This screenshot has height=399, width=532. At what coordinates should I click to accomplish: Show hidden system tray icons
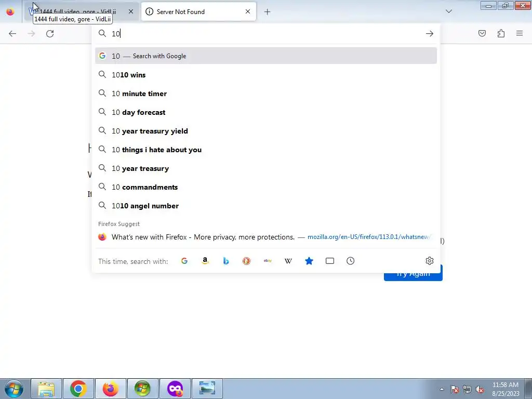[442, 389]
